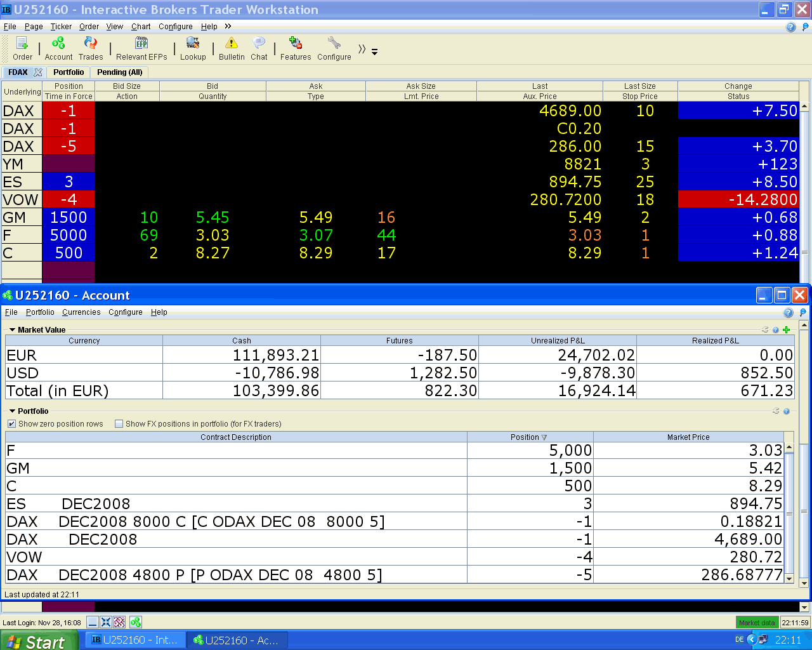Click the Configure wrench toolbar icon

(x=334, y=48)
